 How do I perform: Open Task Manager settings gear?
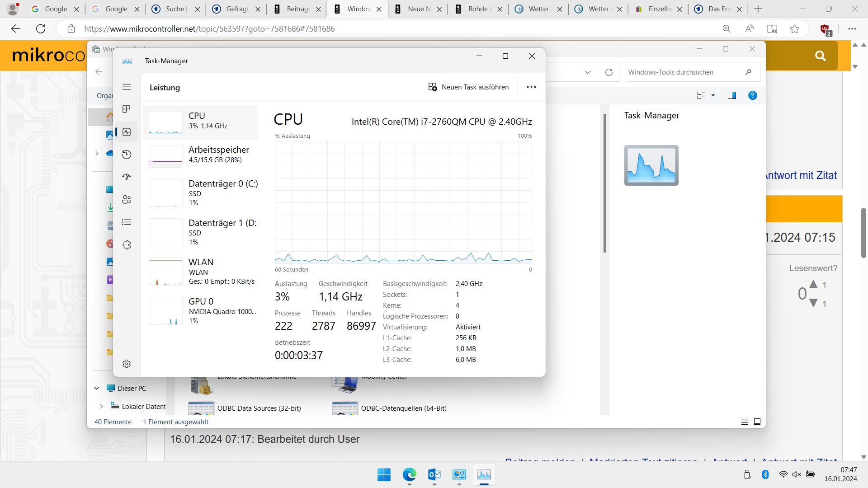[x=127, y=364]
